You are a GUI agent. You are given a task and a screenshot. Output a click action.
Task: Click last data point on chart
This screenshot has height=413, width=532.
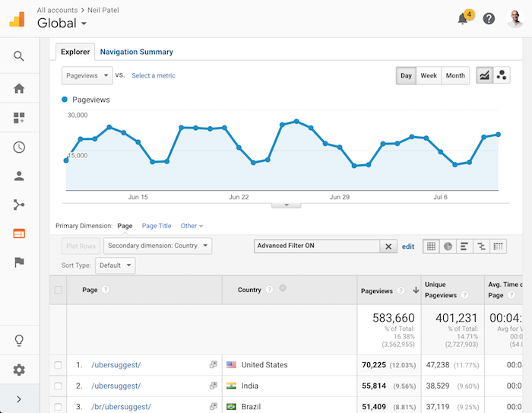point(498,135)
